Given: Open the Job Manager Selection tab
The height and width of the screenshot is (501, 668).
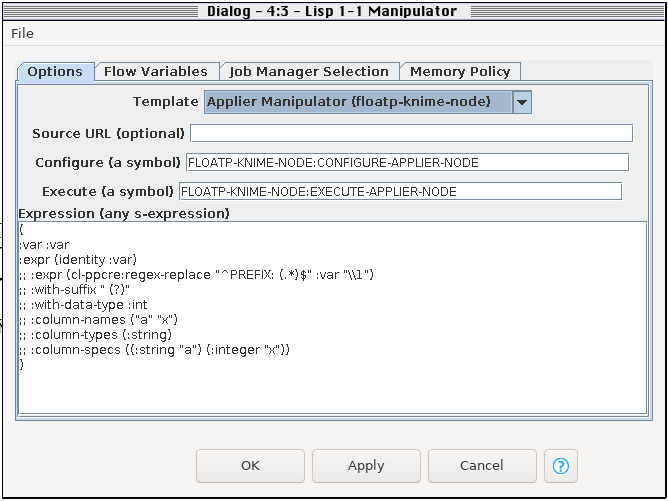Looking at the screenshot, I should (309, 72).
